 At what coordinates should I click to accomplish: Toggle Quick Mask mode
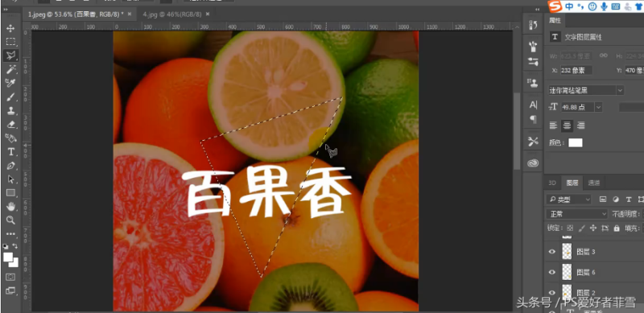[x=10, y=277]
